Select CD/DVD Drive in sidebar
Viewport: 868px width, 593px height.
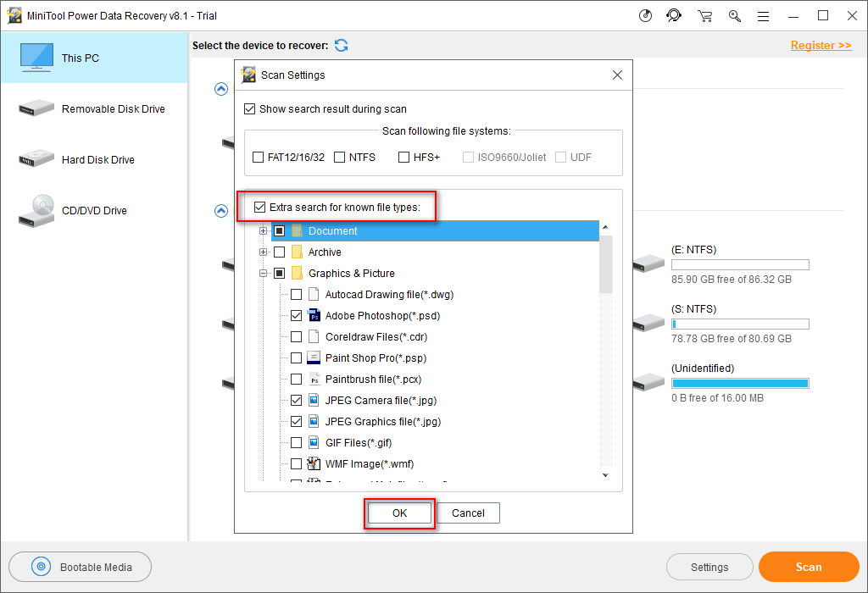pyautogui.click(x=94, y=210)
